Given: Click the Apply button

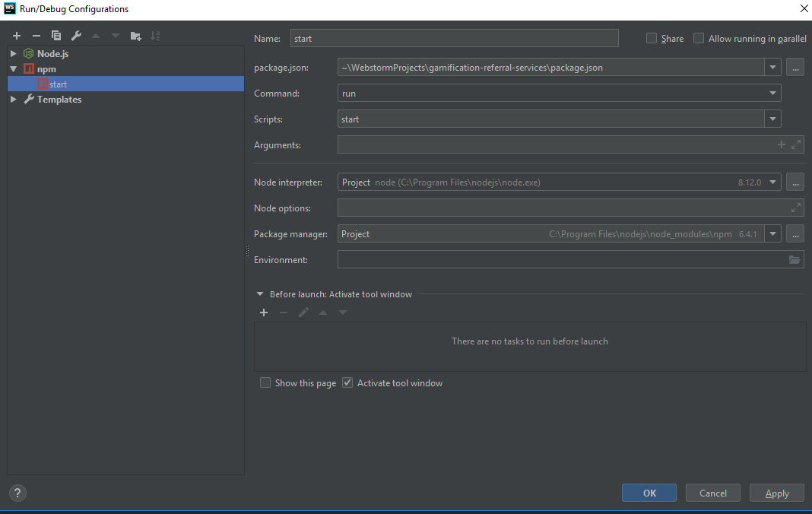Looking at the screenshot, I should [776, 493].
